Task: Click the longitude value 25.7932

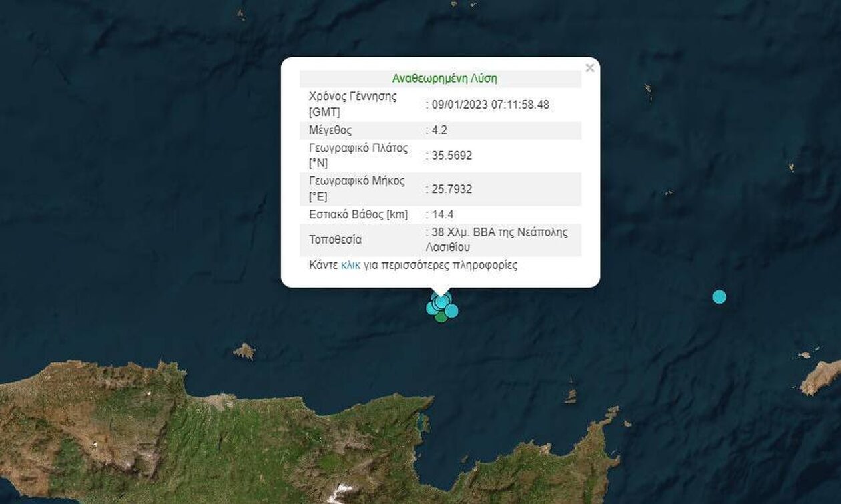Action: [451, 189]
